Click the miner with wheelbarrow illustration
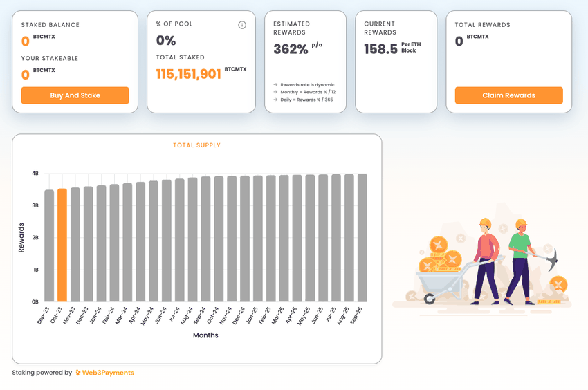 pos(486,261)
